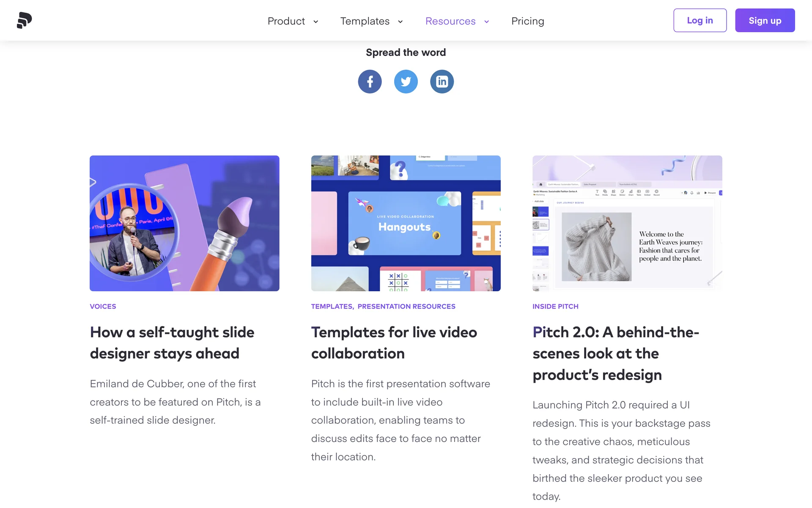
Task: Open the PRESENTATION RESOURCES category link
Action: tap(406, 306)
